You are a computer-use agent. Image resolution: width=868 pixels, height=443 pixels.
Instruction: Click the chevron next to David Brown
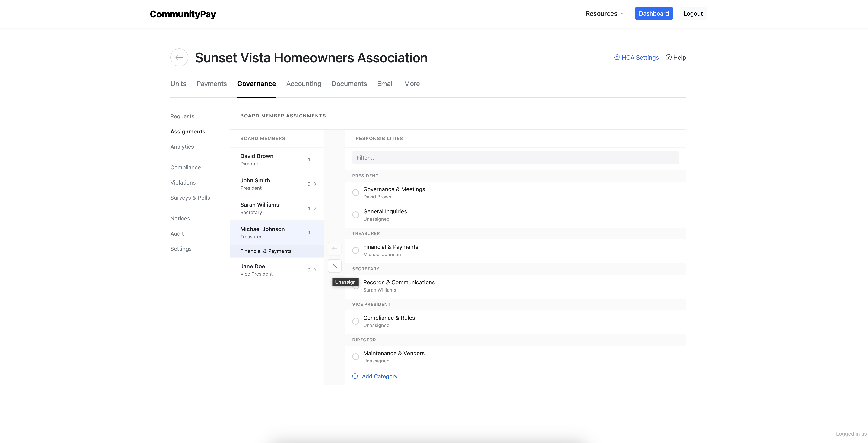click(x=315, y=160)
